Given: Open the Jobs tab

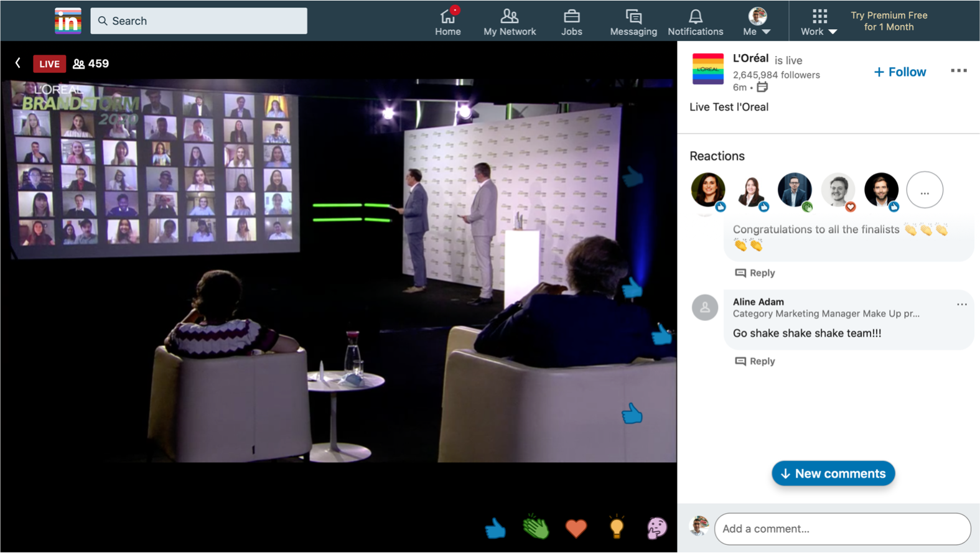Looking at the screenshot, I should click(x=571, y=22).
